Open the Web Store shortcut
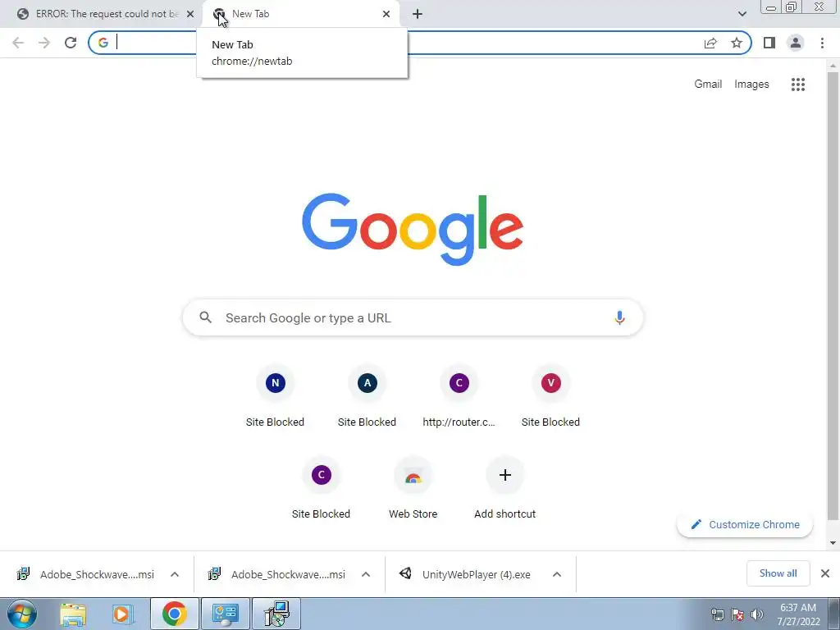This screenshot has width=840, height=630. [413, 489]
